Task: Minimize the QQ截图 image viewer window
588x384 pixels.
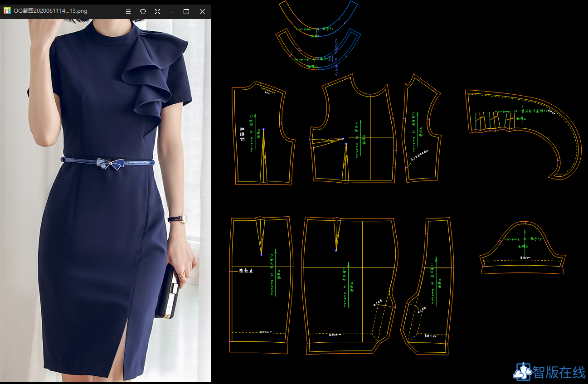Action: (172, 12)
